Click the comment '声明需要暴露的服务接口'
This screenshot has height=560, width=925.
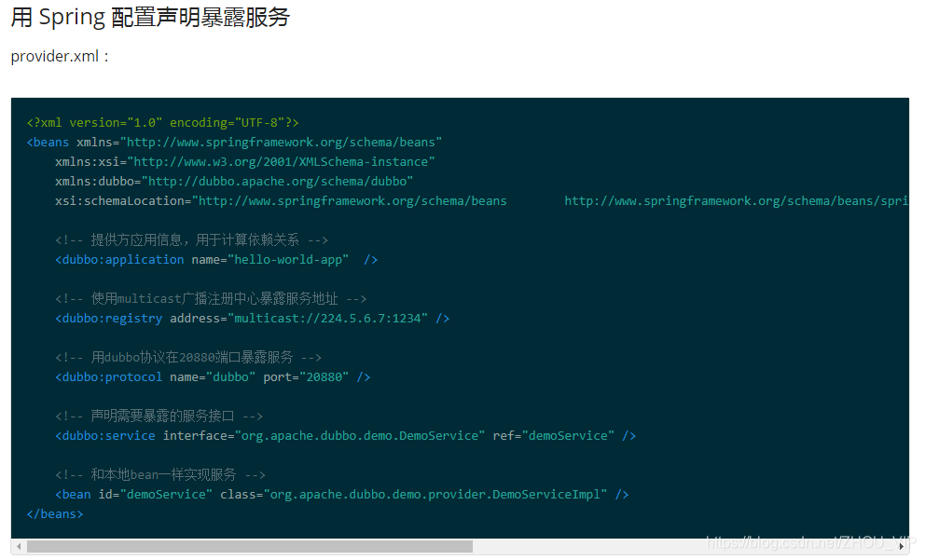(x=159, y=417)
